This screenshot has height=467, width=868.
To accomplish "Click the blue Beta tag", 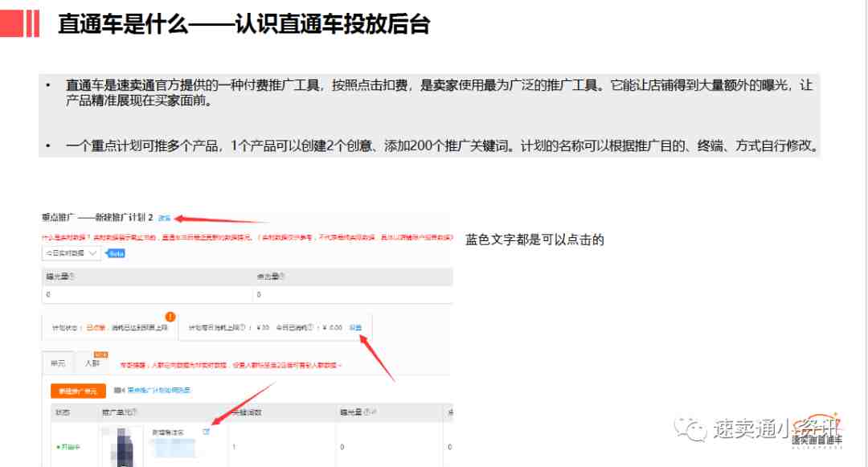I will pos(117,253).
